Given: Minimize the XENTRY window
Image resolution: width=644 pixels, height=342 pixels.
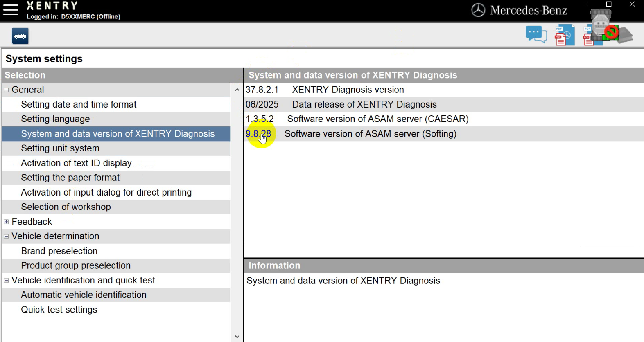Looking at the screenshot, I should click(585, 4).
